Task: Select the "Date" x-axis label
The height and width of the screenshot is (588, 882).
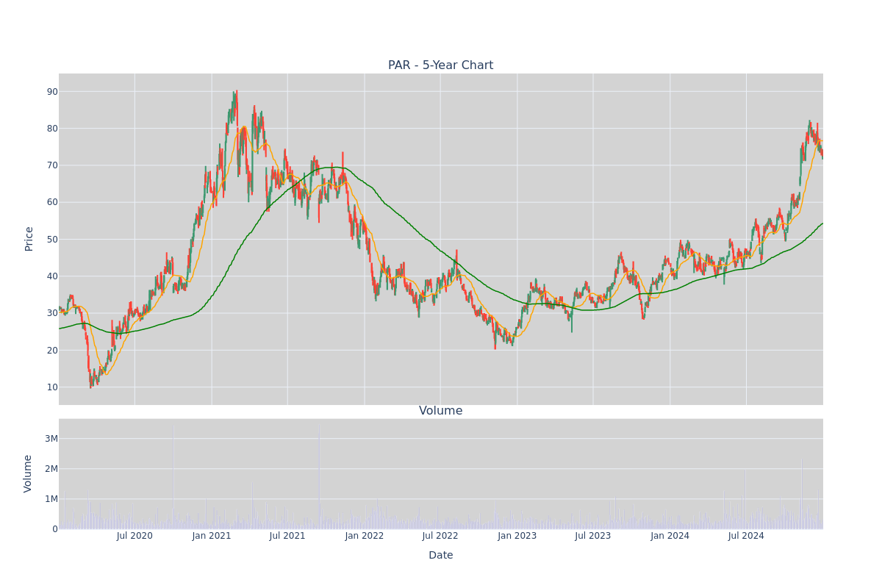Action: coord(441,556)
